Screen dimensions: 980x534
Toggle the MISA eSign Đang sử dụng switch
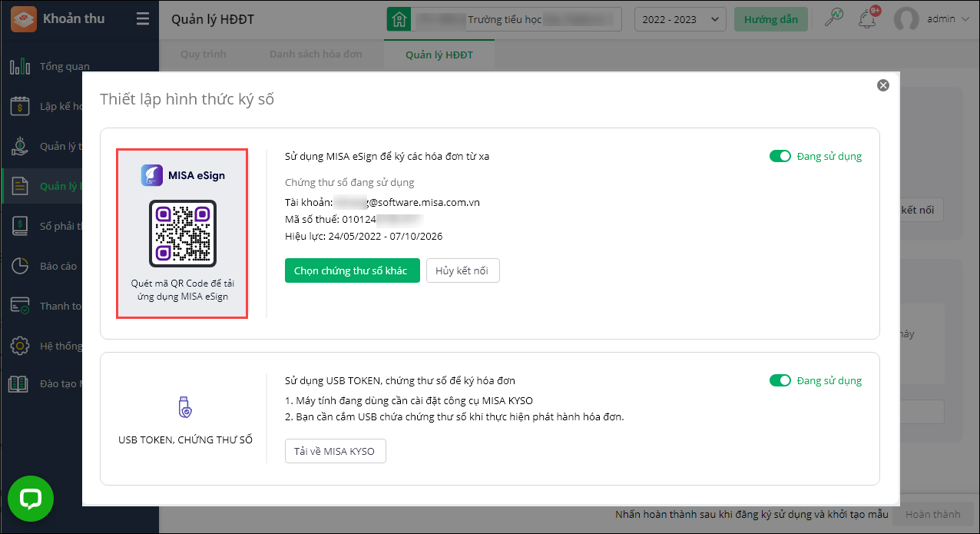coord(780,156)
